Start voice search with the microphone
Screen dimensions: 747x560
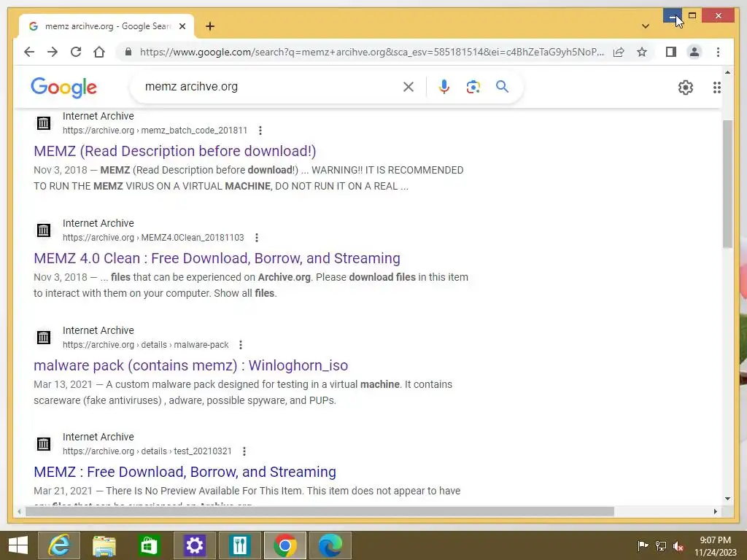(444, 87)
